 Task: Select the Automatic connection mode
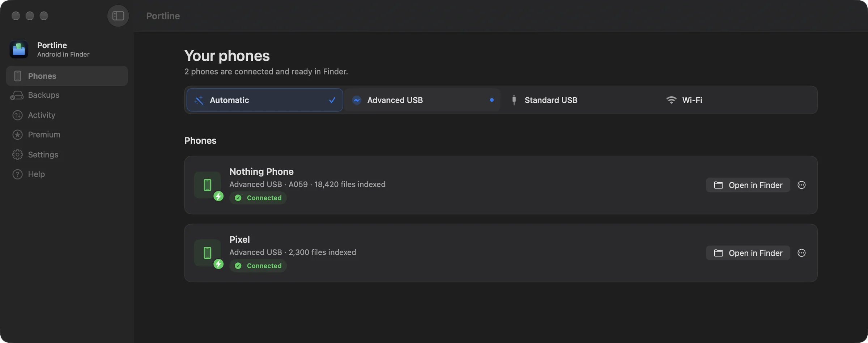[265, 100]
